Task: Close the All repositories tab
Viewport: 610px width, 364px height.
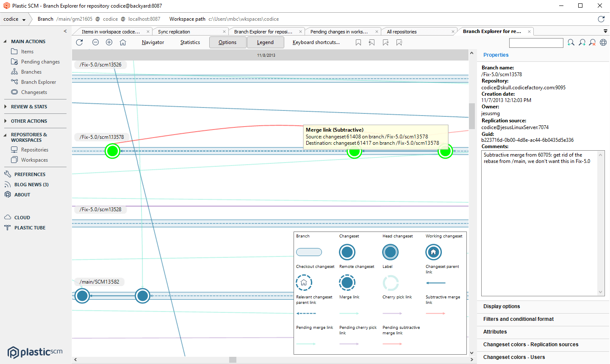Action: pos(453,32)
